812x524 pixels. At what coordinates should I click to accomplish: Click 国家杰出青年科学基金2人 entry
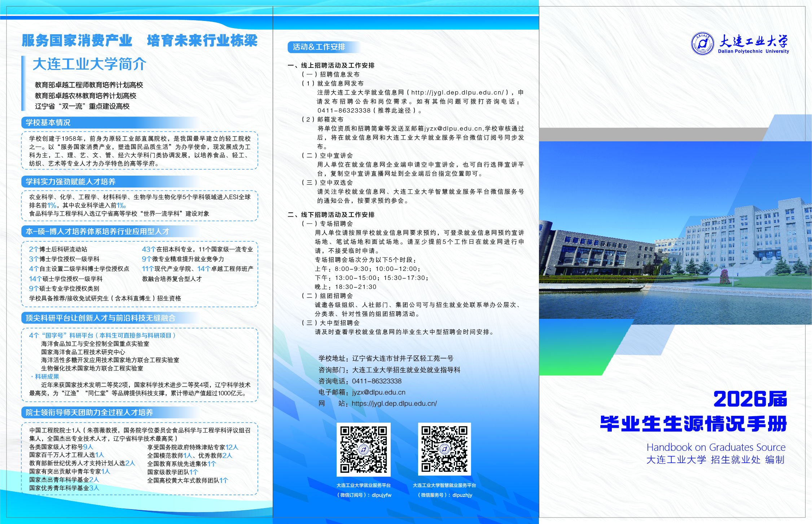click(x=64, y=480)
